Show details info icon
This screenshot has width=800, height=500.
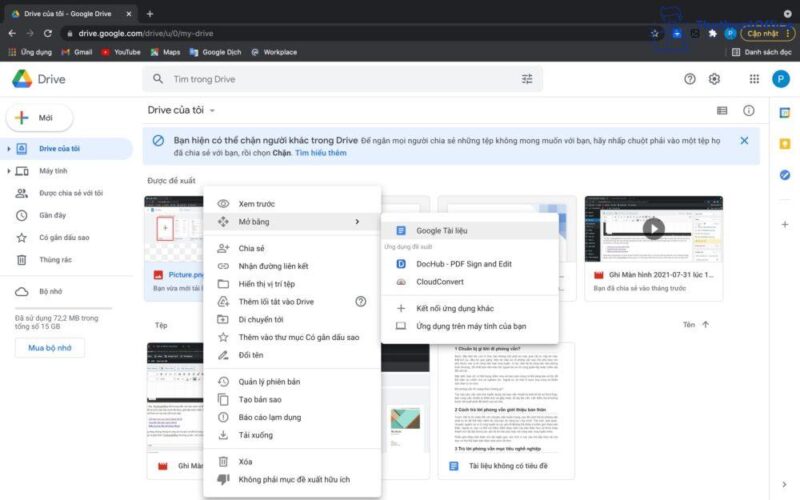(x=748, y=110)
